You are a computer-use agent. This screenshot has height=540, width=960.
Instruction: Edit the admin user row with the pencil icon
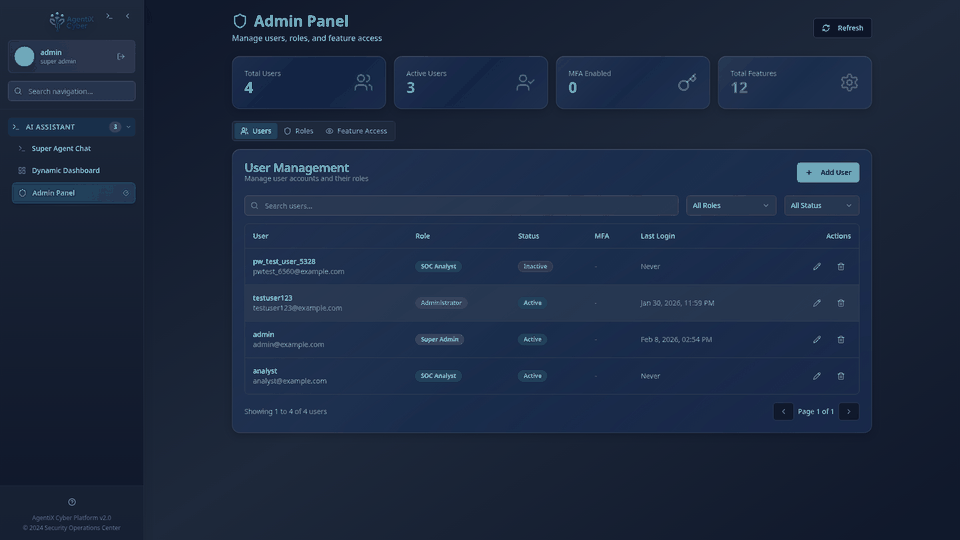coord(817,339)
